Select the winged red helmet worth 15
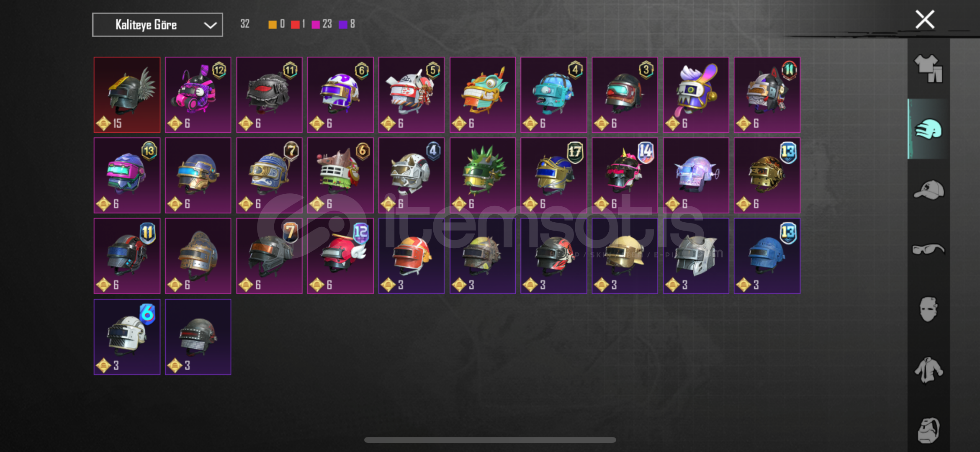The height and width of the screenshot is (452, 980). pos(127,95)
